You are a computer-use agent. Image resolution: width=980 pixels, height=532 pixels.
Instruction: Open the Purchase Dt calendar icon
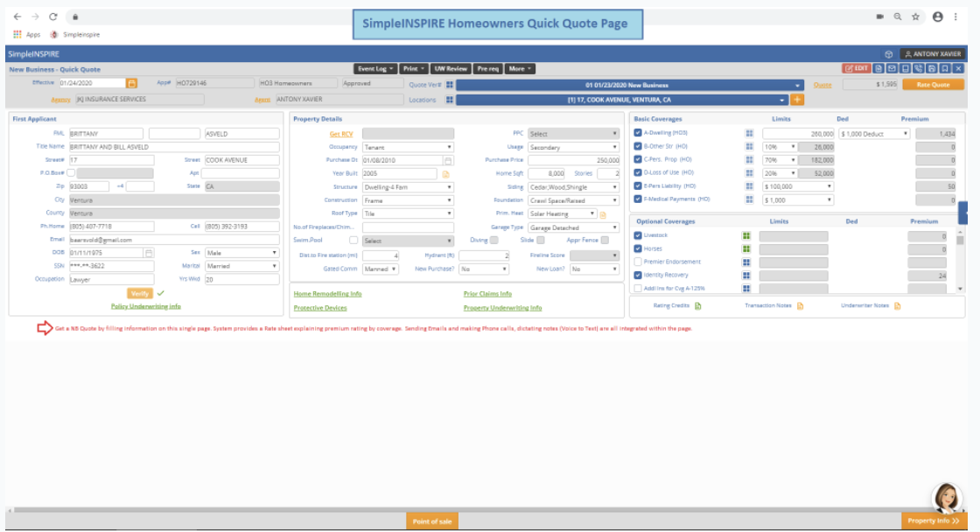tap(448, 161)
